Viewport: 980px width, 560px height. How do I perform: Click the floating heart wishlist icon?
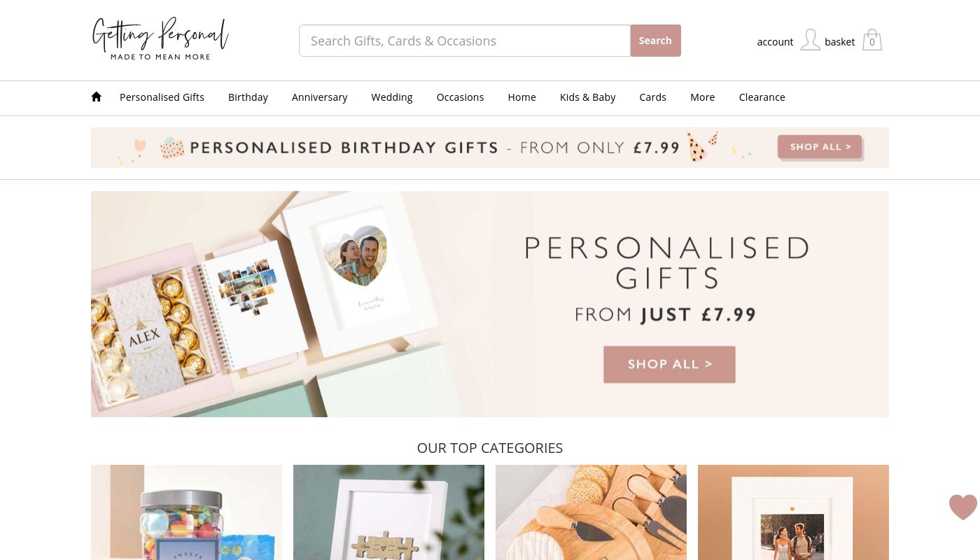pyautogui.click(x=962, y=507)
